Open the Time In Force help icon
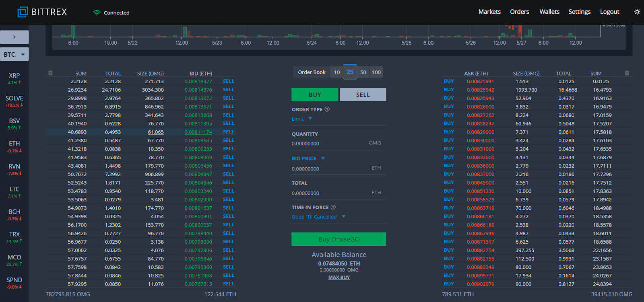This screenshot has height=302, width=644. point(333,207)
